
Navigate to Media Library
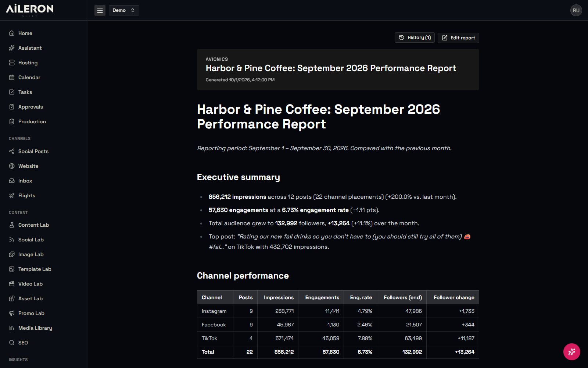(35, 328)
